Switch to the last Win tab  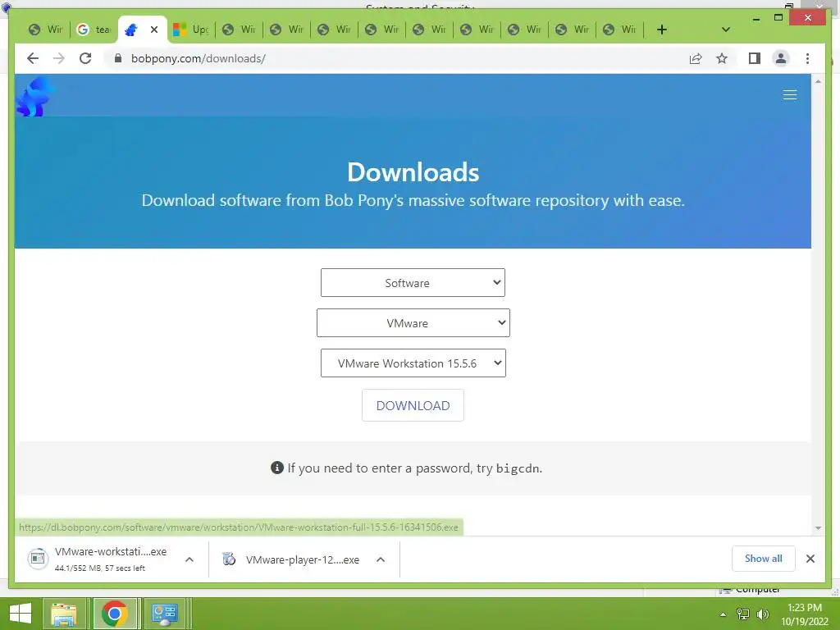coord(619,30)
